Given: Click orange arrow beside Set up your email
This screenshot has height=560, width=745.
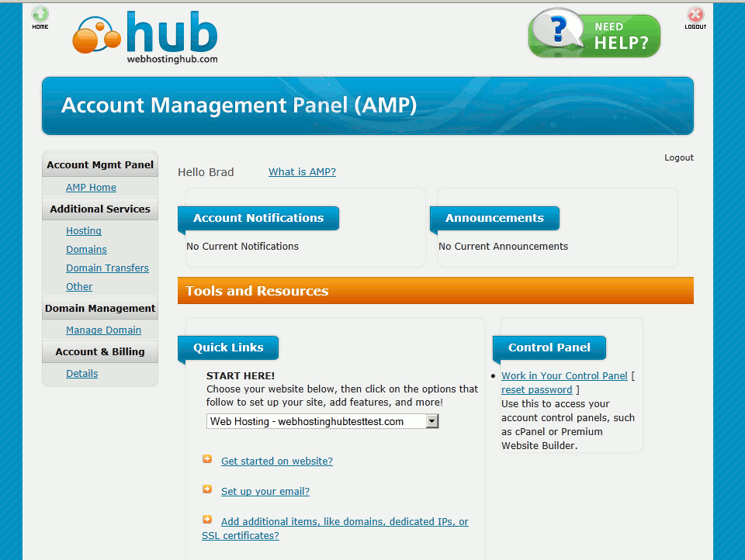Looking at the screenshot, I should click(x=207, y=489).
